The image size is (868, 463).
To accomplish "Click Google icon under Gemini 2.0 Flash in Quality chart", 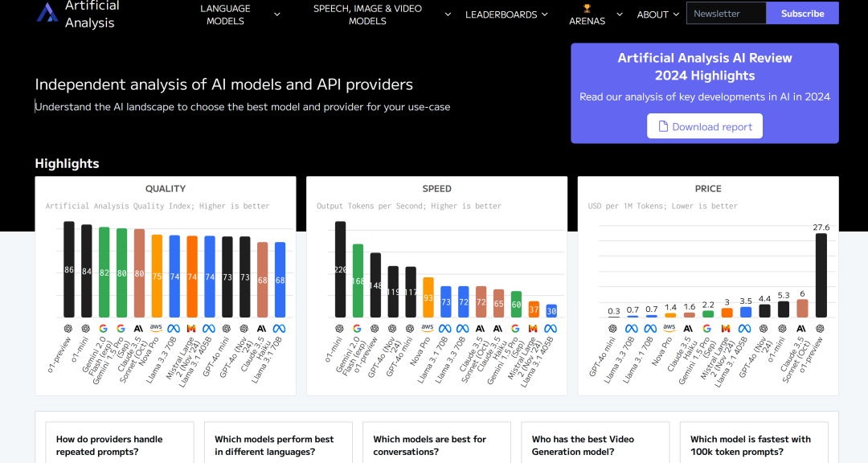I will click(104, 329).
